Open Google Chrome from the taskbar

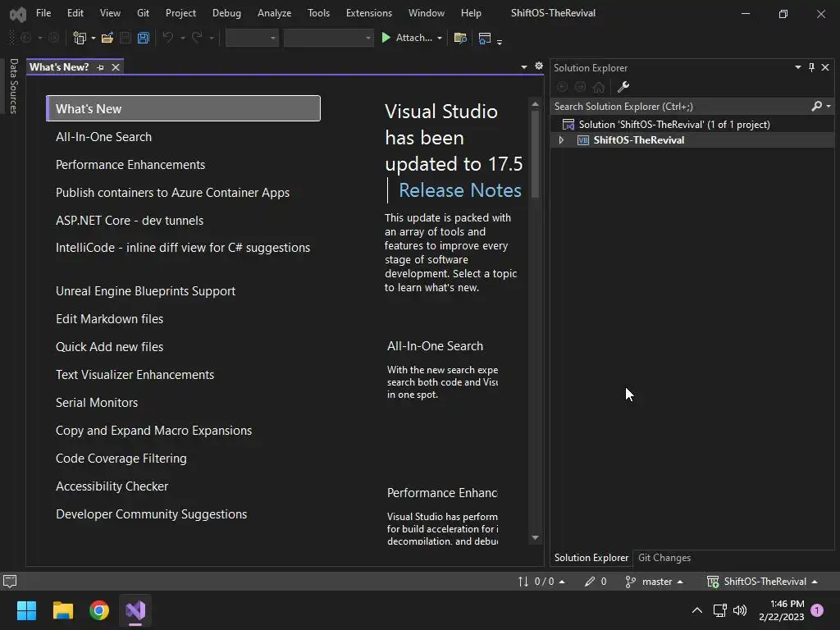click(x=99, y=610)
